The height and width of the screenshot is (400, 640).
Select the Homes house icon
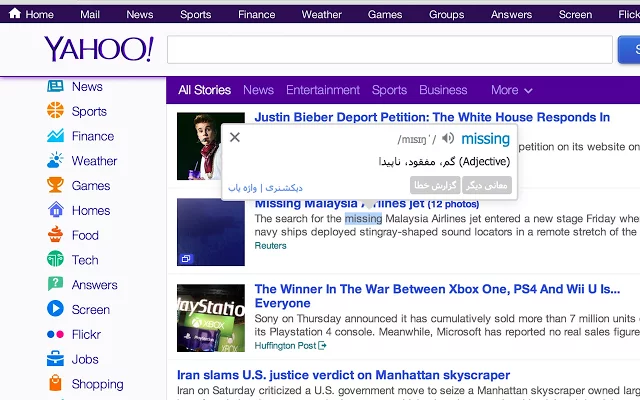click(55, 210)
